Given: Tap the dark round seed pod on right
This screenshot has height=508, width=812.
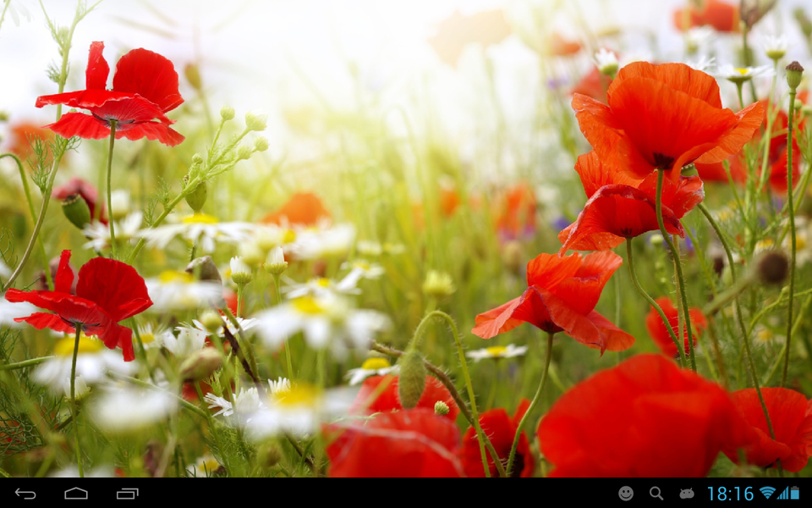Looking at the screenshot, I should coord(771,267).
